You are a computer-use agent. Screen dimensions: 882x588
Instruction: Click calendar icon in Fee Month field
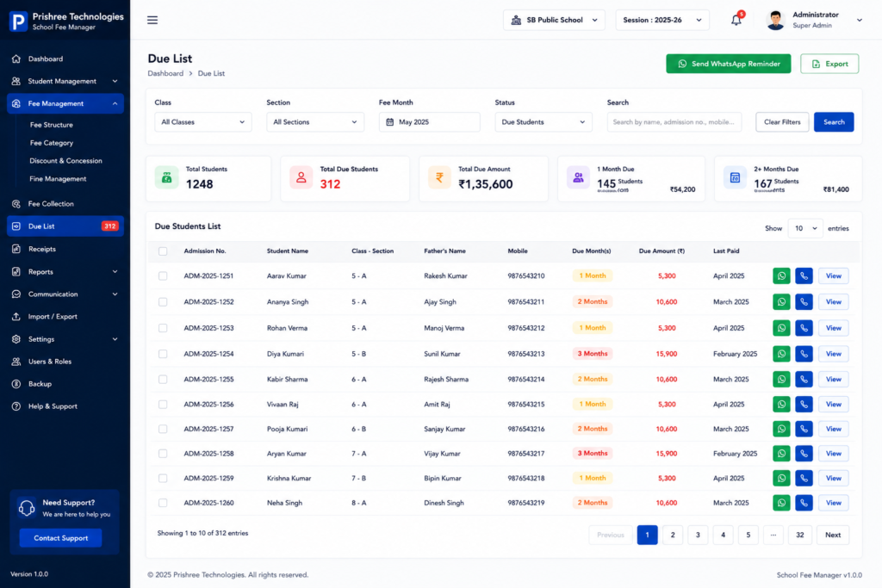click(x=390, y=122)
